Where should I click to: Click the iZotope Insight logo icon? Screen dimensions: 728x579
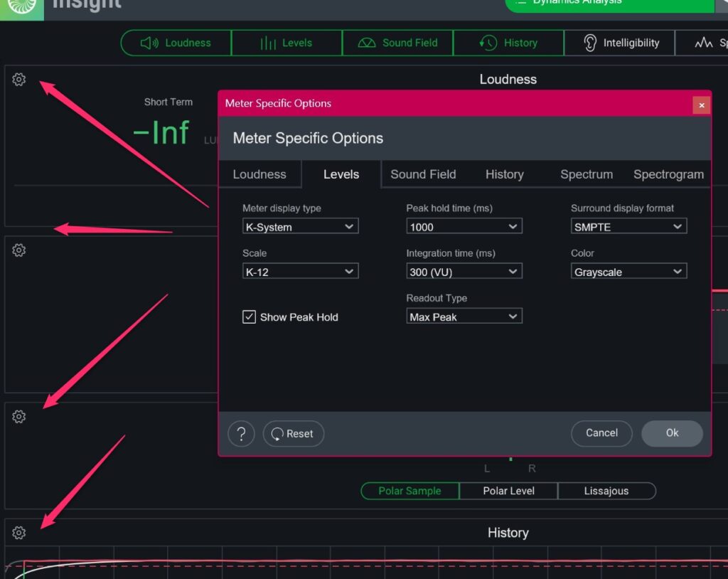coord(21,6)
